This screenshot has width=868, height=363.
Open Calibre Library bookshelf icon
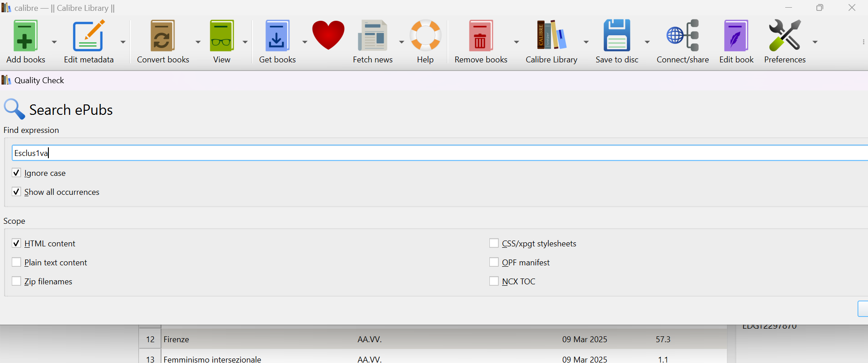[551, 35]
